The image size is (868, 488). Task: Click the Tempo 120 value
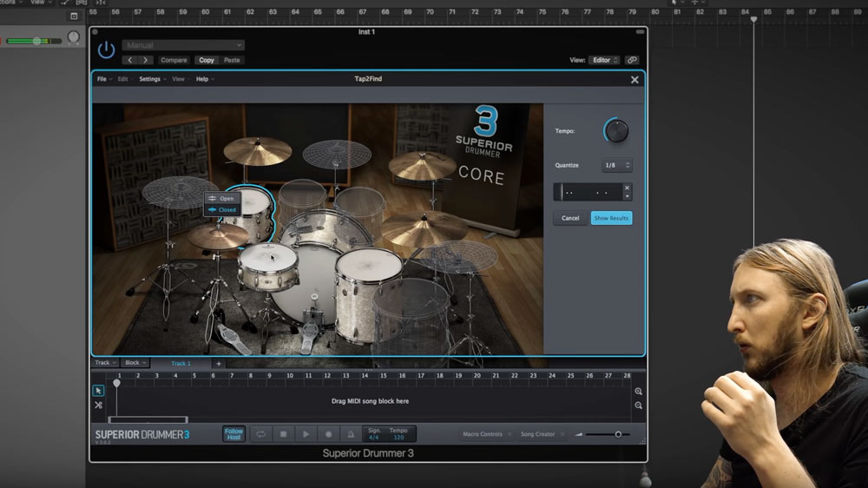click(x=398, y=438)
